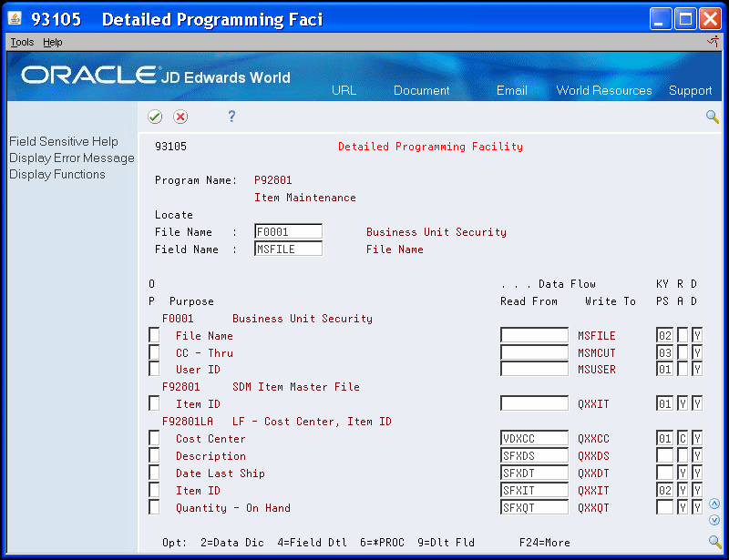729x560 pixels.
Task: Click the Read From field containing SFXQT
Action: (x=534, y=507)
